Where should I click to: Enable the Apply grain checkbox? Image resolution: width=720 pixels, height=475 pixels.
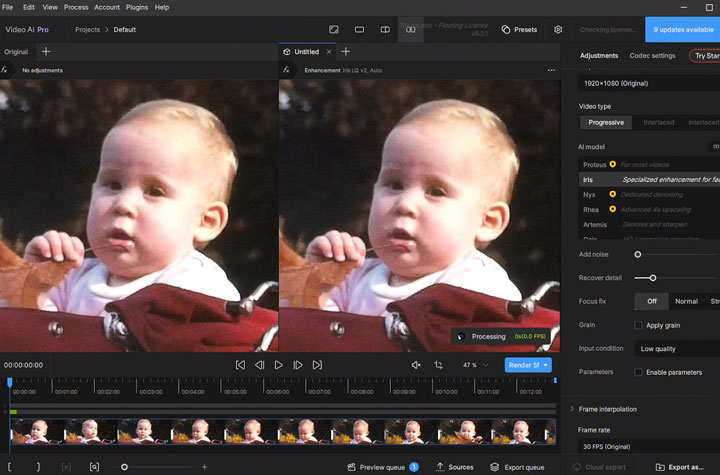click(x=638, y=325)
